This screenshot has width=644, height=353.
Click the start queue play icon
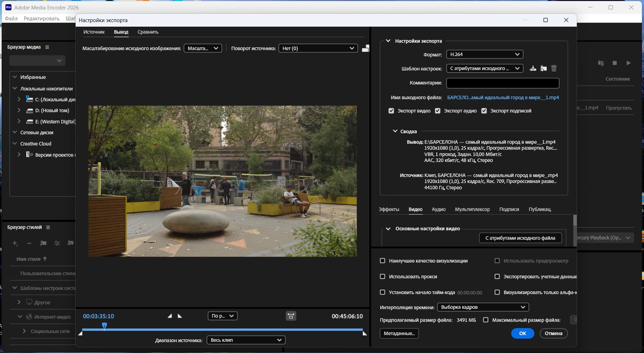click(629, 63)
